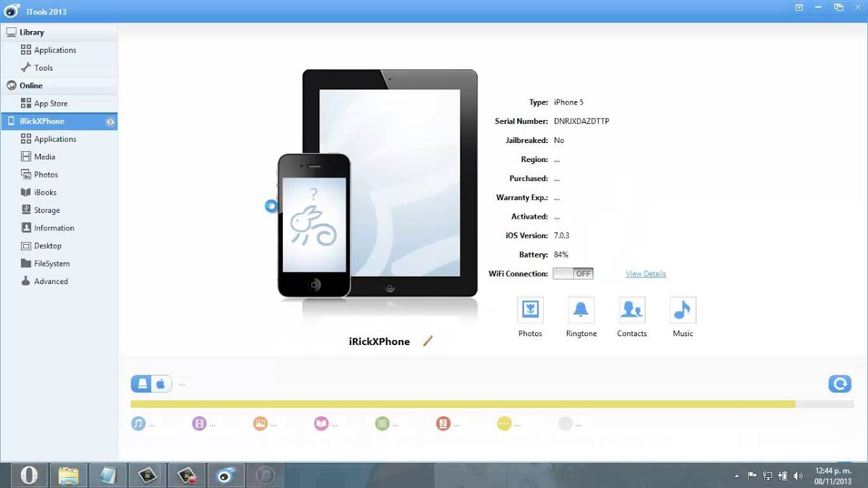This screenshot has width=868, height=488.
Task: Switch storage view to the drive icon
Action: pyautogui.click(x=142, y=384)
